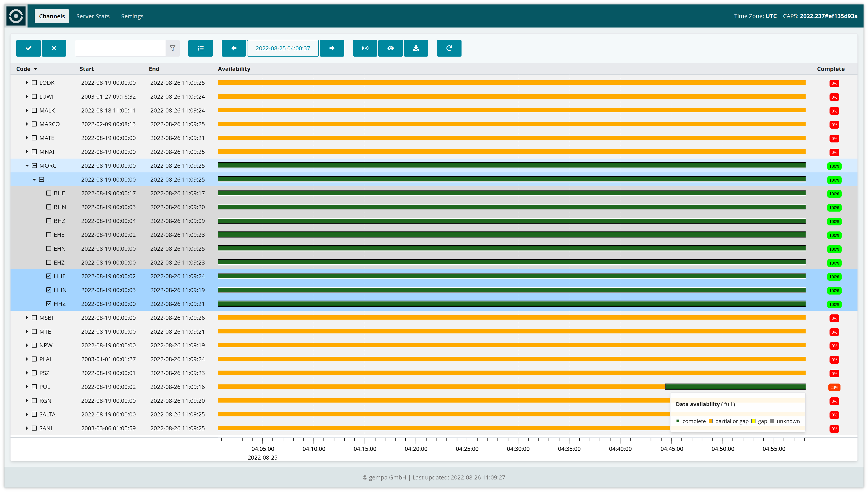Screen dimensions: 868x492
Task: Go to next time window arrow
Action: (x=332, y=48)
